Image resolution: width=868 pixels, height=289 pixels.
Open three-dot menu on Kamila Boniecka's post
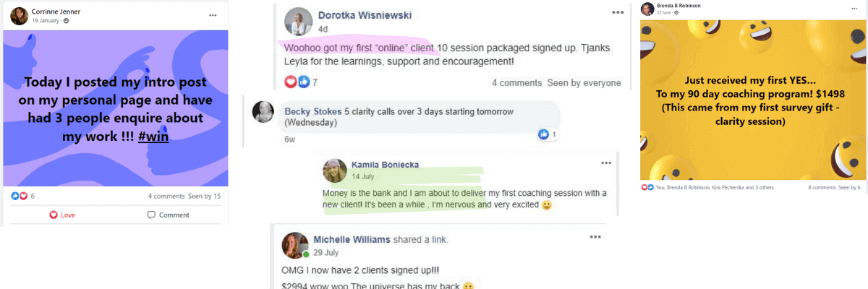click(606, 163)
